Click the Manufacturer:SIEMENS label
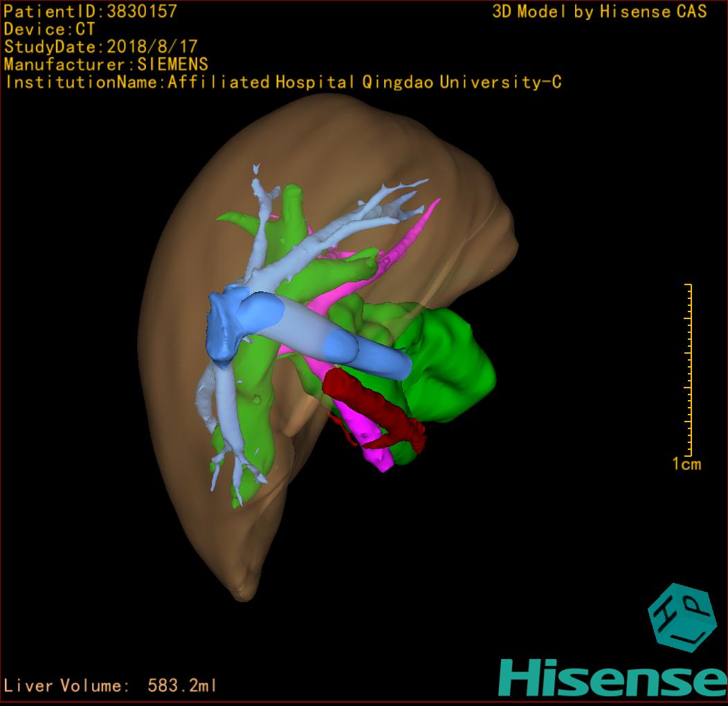728x706 pixels. [106, 64]
